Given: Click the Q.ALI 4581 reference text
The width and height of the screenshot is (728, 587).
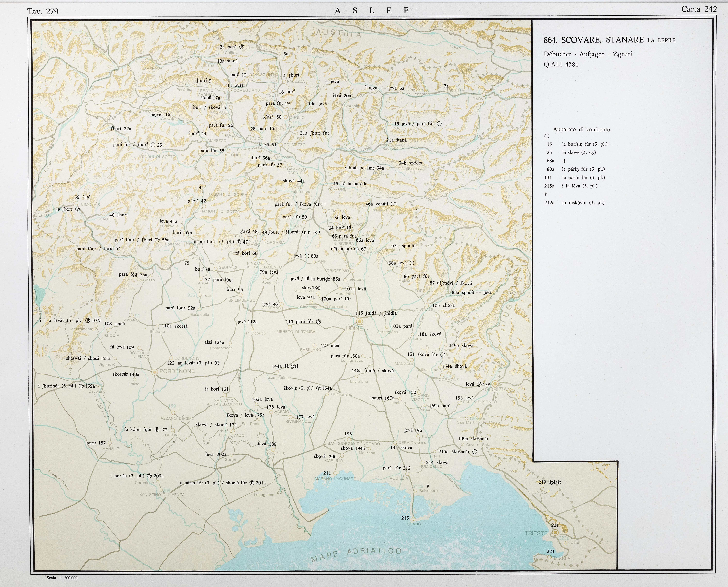Looking at the screenshot, I should tap(561, 64).
